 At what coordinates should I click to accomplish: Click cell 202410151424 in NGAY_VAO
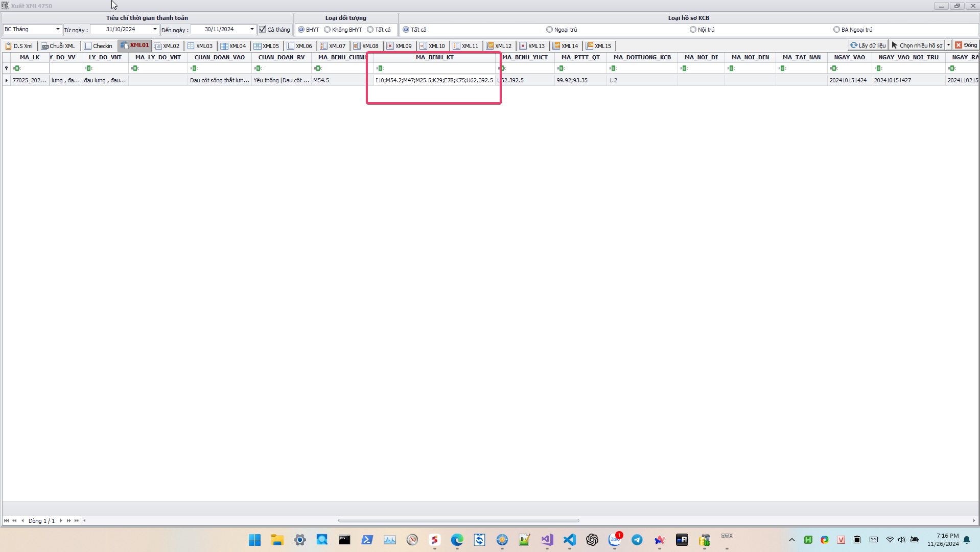click(x=849, y=80)
